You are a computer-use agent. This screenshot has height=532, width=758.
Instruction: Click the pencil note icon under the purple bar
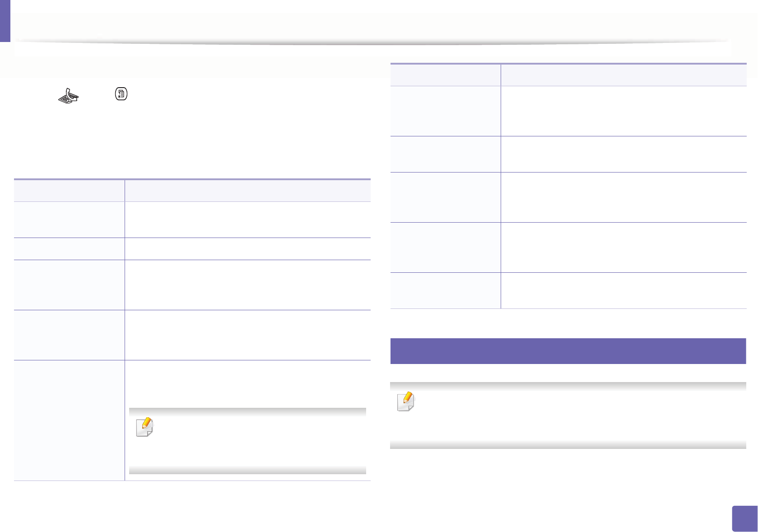point(405,402)
